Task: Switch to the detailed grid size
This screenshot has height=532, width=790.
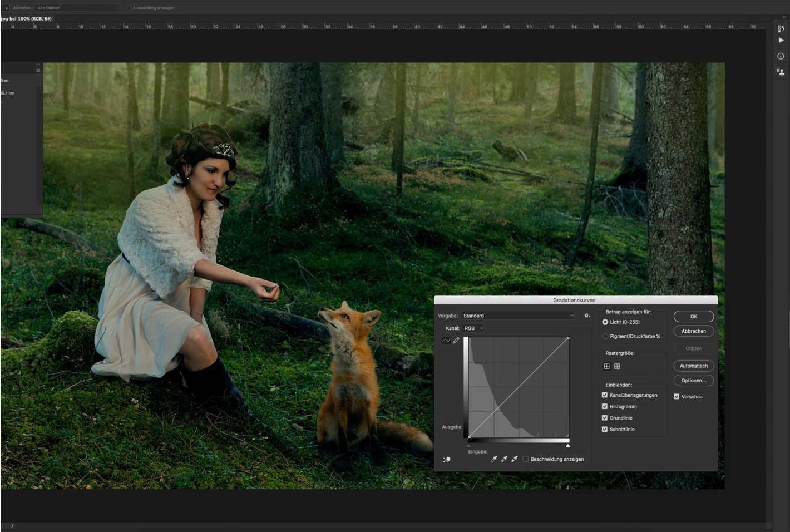Action: pyautogui.click(x=617, y=366)
